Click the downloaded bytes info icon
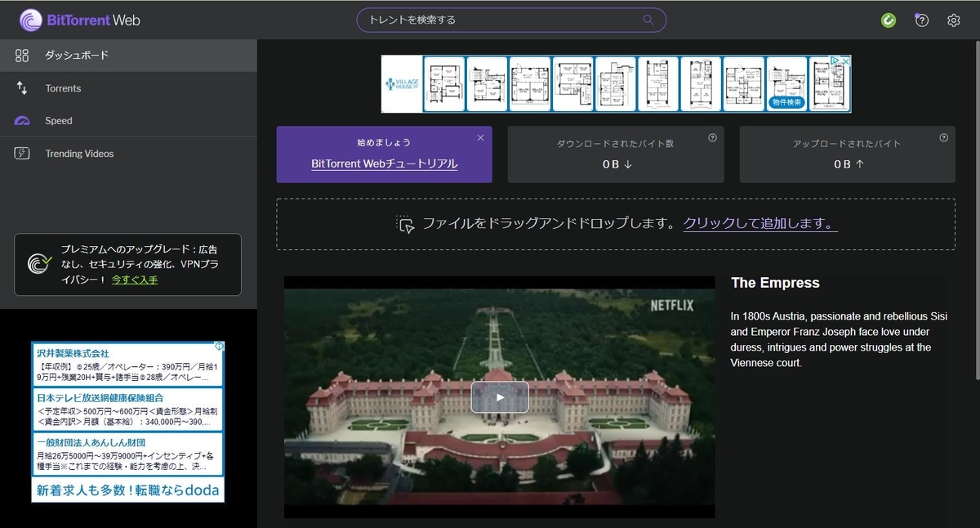Screen dimensions: 980x528 712,138
